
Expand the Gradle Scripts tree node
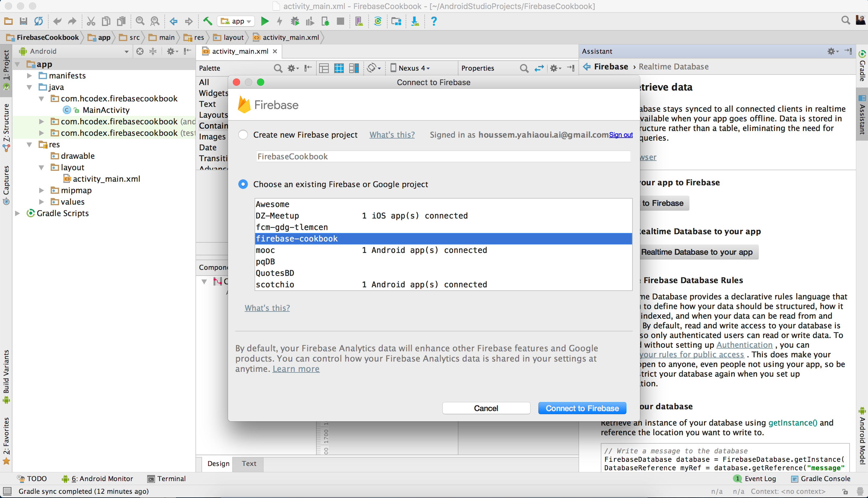coord(18,213)
